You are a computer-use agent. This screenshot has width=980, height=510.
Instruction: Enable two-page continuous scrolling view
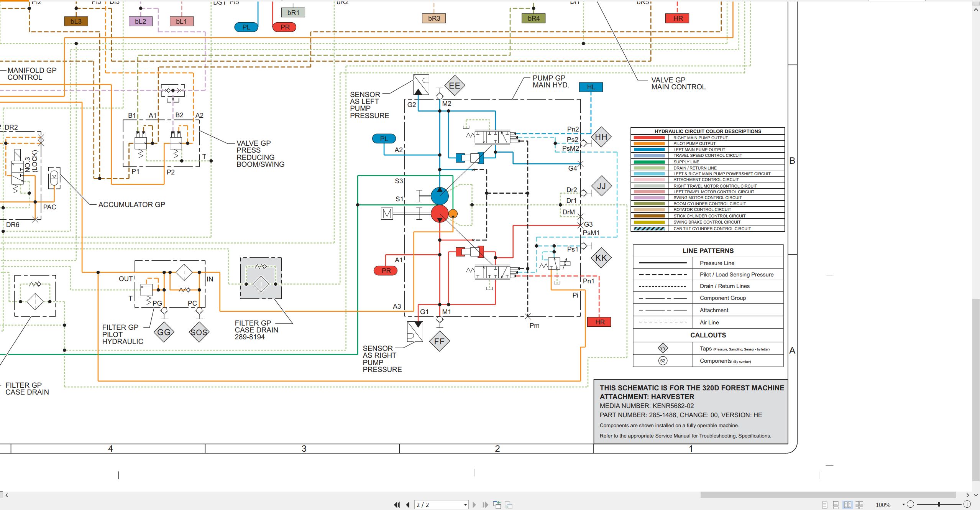point(859,505)
